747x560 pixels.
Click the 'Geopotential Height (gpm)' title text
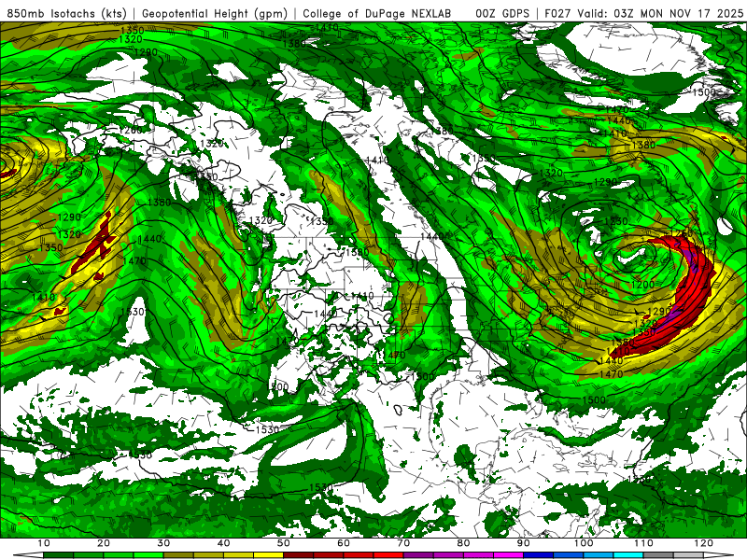click(215, 13)
